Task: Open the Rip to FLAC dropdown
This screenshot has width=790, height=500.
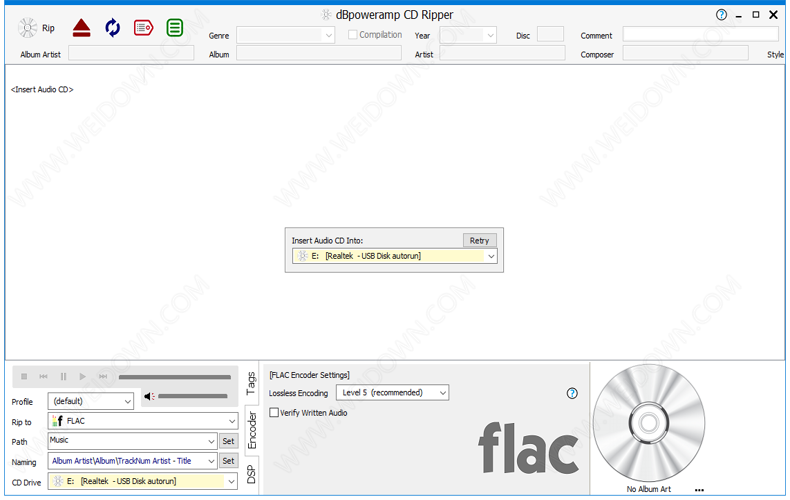Action: (x=232, y=421)
